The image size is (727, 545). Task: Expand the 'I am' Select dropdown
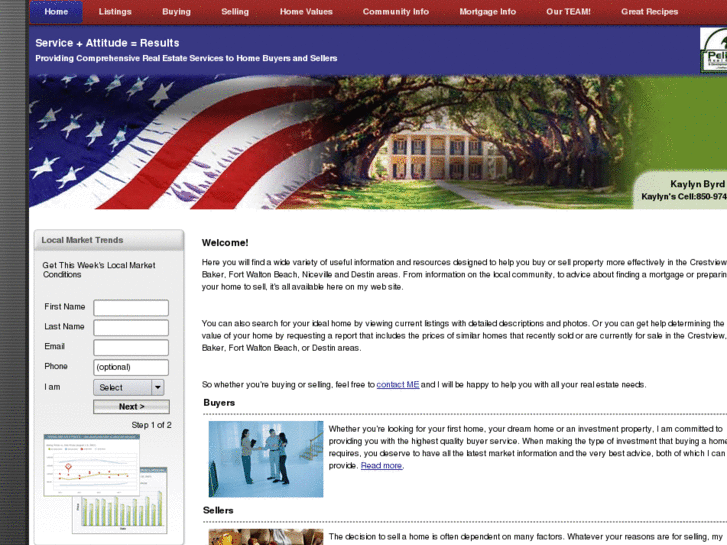(x=129, y=387)
